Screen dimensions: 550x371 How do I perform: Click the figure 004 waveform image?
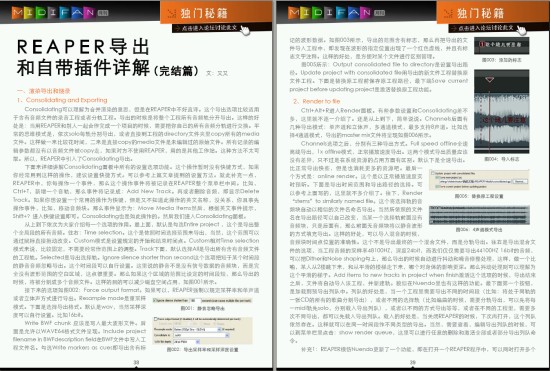502,111
